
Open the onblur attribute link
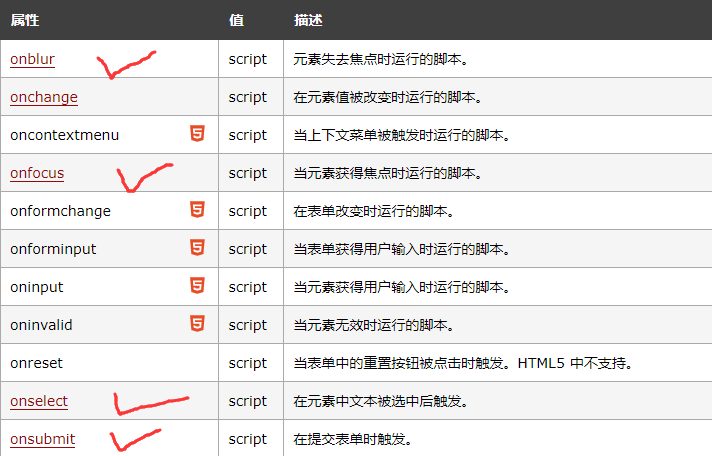pos(32,59)
